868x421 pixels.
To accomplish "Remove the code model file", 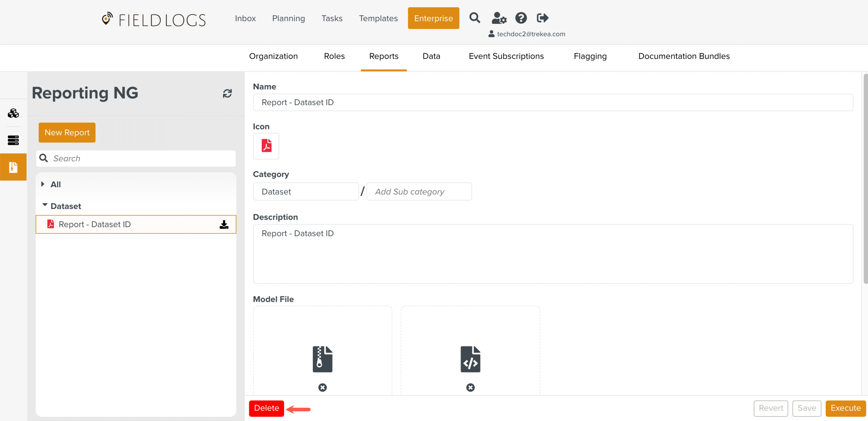I will coord(470,387).
